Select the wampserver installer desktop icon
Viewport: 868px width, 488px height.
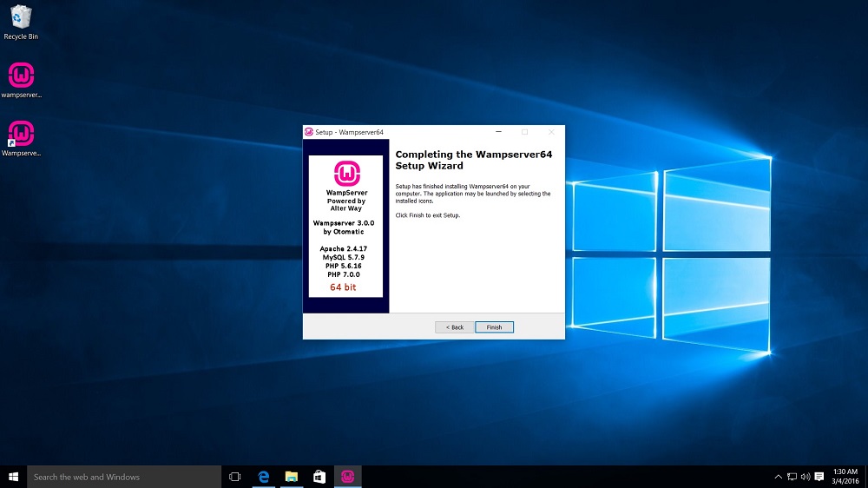click(x=21, y=81)
